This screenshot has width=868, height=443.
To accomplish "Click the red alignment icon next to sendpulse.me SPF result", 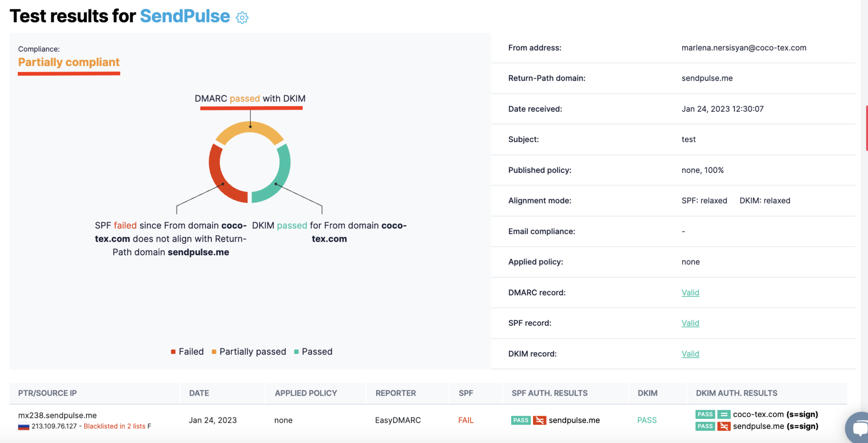I will 541,420.
